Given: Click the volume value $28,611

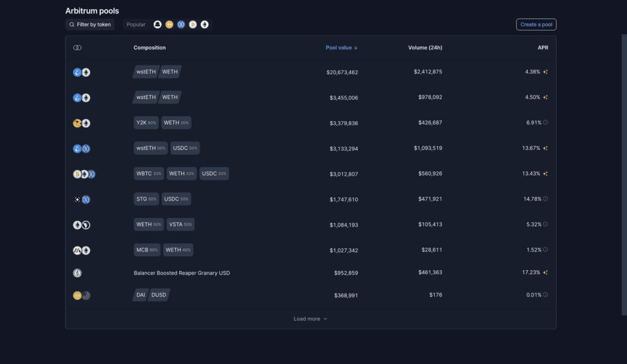Looking at the screenshot, I should click(x=432, y=250).
